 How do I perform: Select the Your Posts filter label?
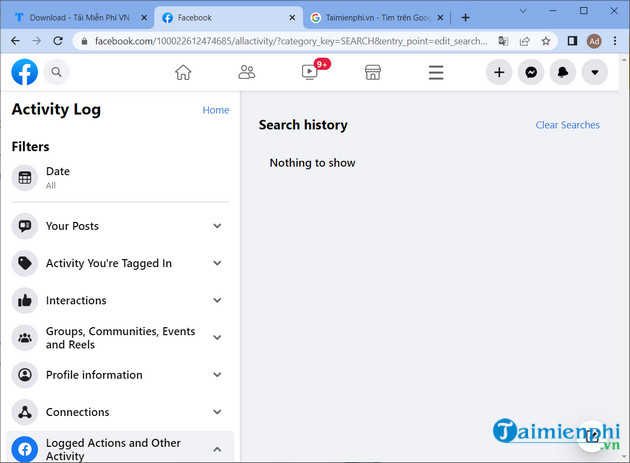(x=72, y=226)
